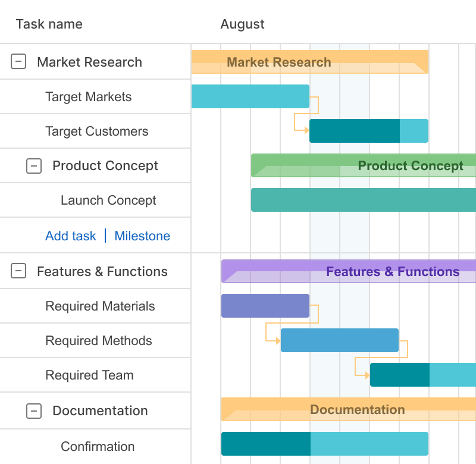Collapse the Documentation task group
This screenshot has width=476, height=464.
[35, 410]
